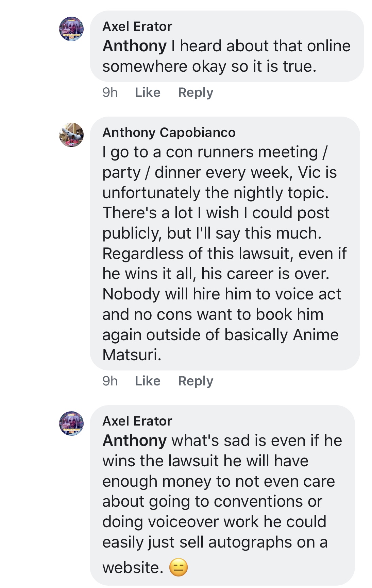Open Axel Erator's name in bottom comment
This screenshot has width=372, height=588.
click(x=137, y=421)
